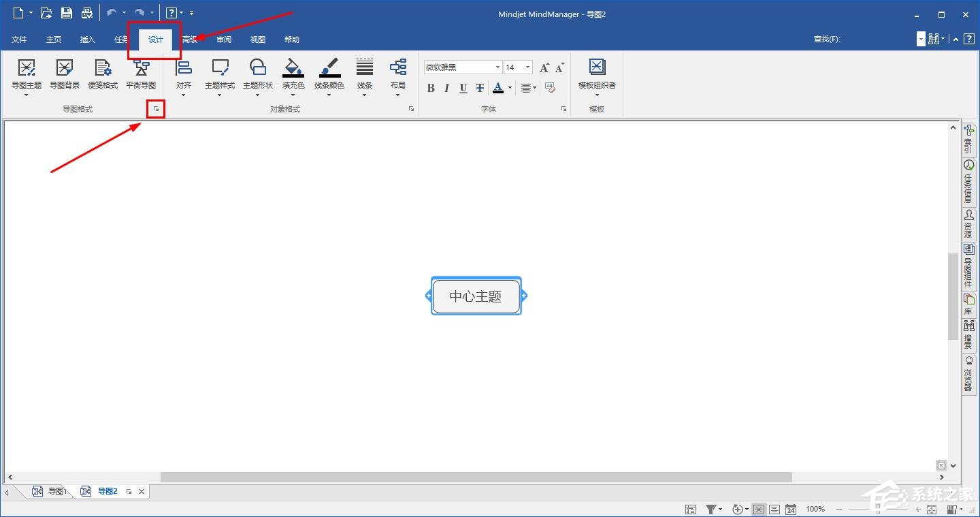Open the 导图主题 (Map Theme) tool

(x=27, y=75)
